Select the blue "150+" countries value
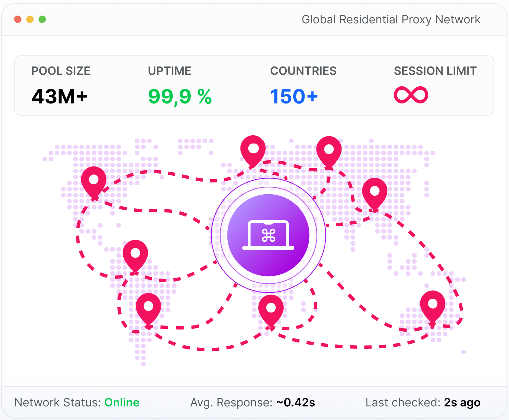Image resolution: width=509 pixels, height=420 pixels. click(294, 96)
